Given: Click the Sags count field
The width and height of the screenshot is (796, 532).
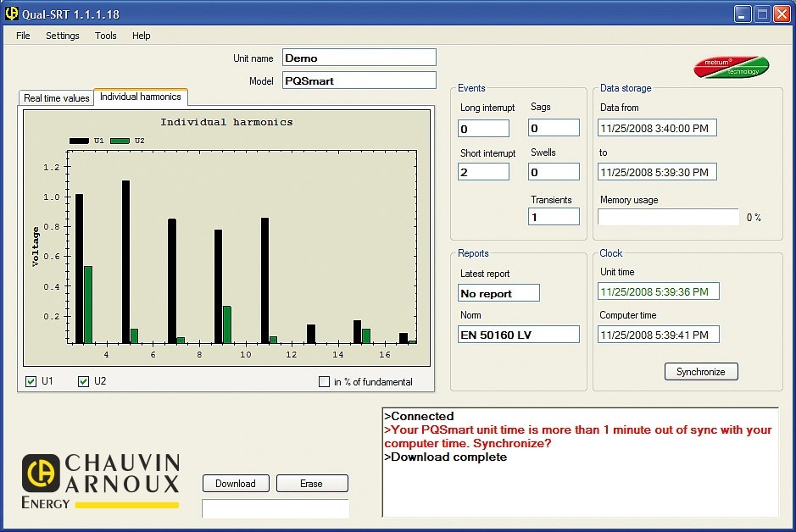Looking at the screenshot, I should tap(554, 128).
